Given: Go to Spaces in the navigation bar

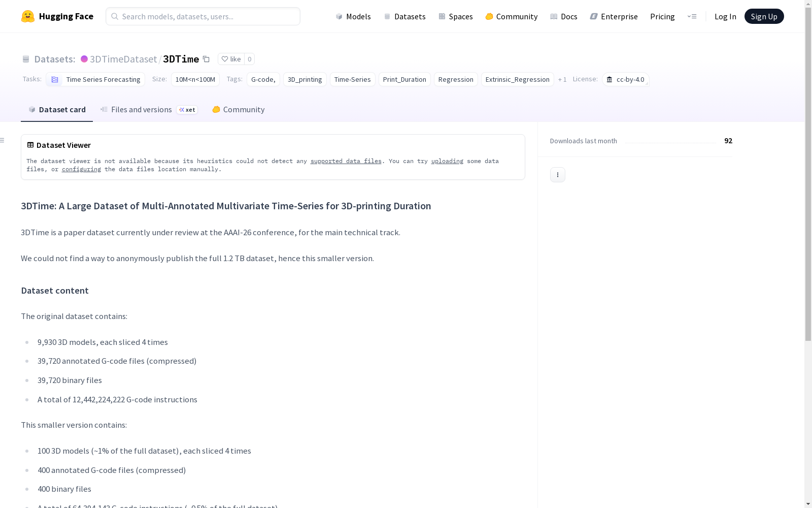Looking at the screenshot, I should (455, 16).
